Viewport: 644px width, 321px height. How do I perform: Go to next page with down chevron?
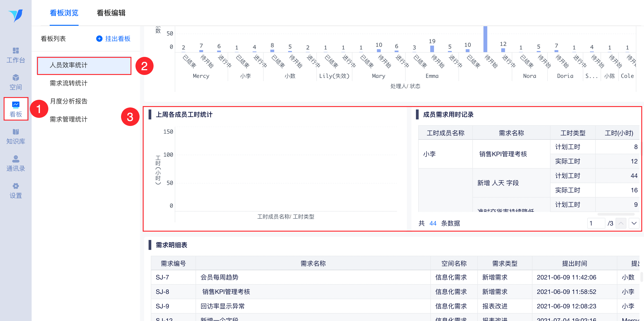pyautogui.click(x=634, y=223)
